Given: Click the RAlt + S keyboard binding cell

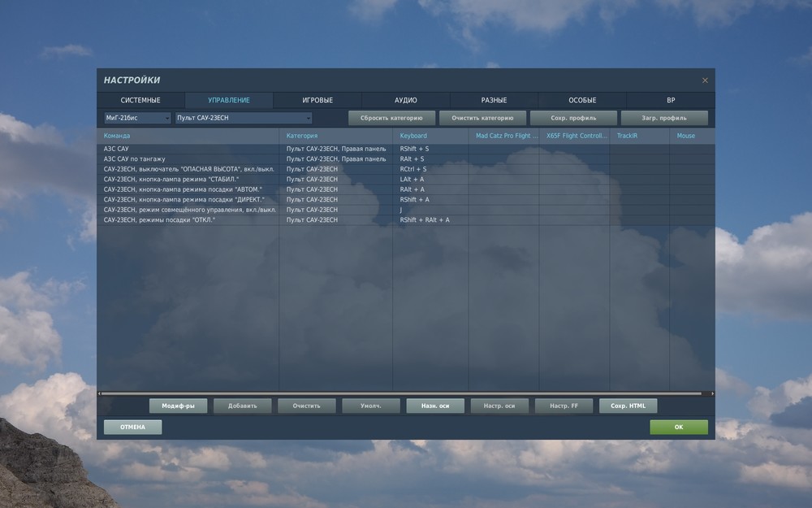Looking at the screenshot, I should point(430,159).
